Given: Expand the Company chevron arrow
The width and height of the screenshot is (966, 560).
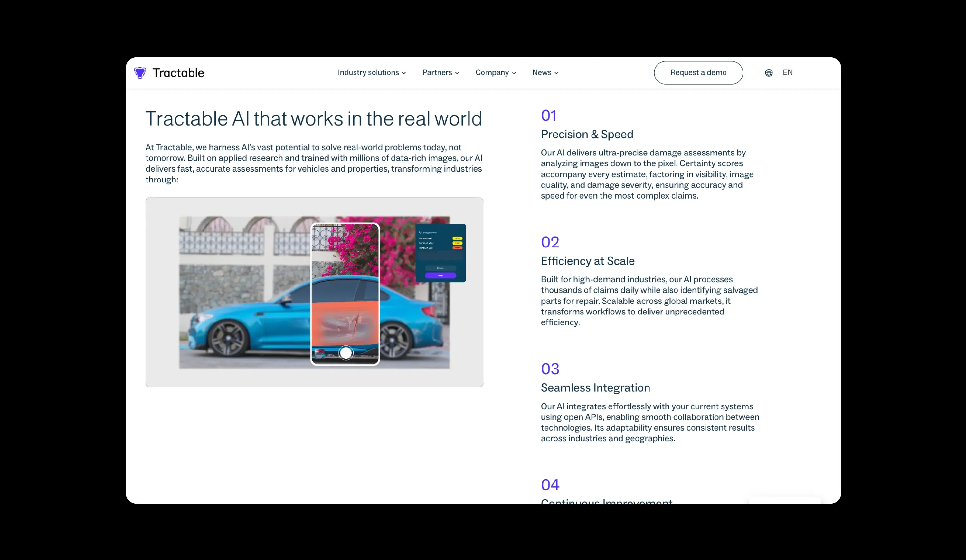Looking at the screenshot, I should tap(514, 73).
